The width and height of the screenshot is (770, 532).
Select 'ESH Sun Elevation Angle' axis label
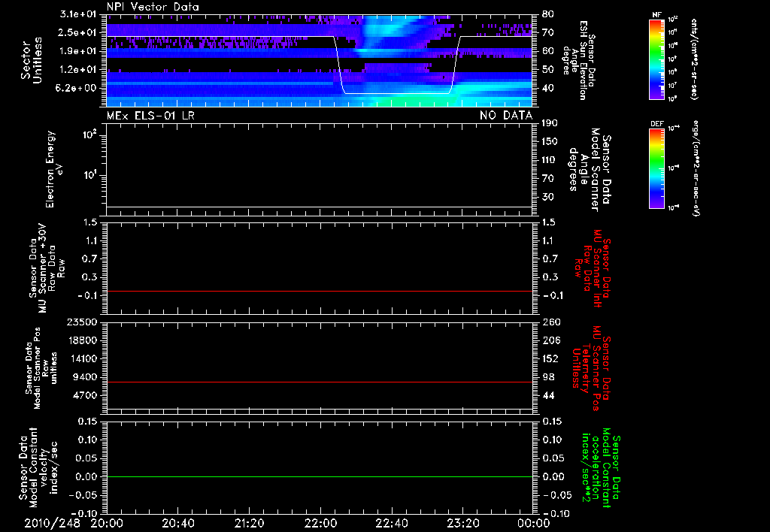tap(578, 60)
